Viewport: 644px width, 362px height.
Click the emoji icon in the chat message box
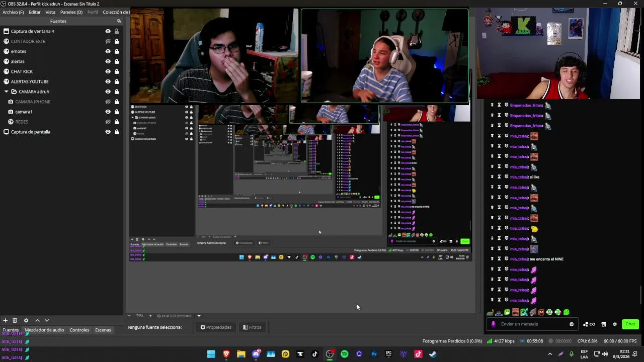tap(572, 324)
